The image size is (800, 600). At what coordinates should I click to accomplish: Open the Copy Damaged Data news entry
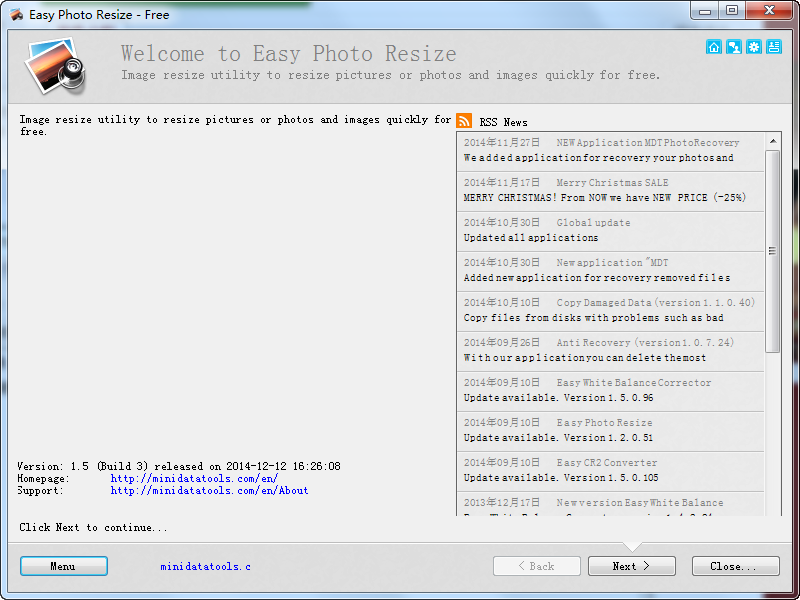coord(610,311)
